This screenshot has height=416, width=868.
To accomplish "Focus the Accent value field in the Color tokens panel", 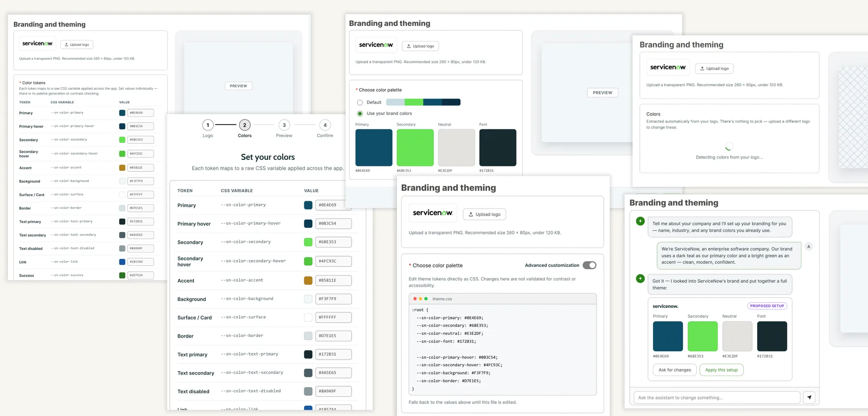I will coord(141,168).
